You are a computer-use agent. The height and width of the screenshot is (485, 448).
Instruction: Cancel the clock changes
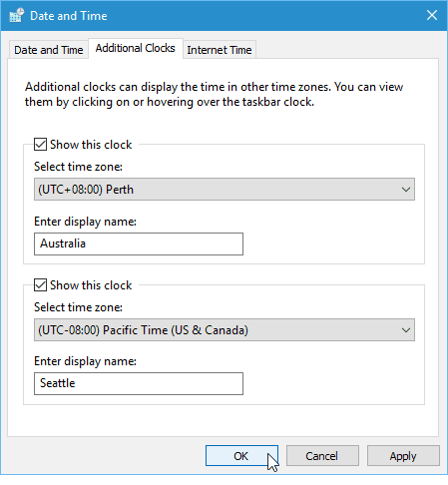click(x=322, y=456)
